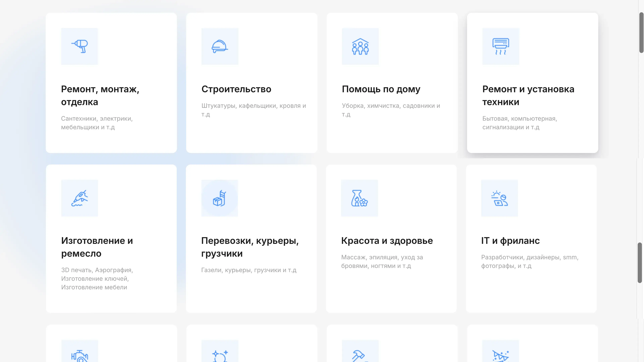Click the pipe valve icon in bottom row
The width and height of the screenshot is (644, 362).
[79, 355]
